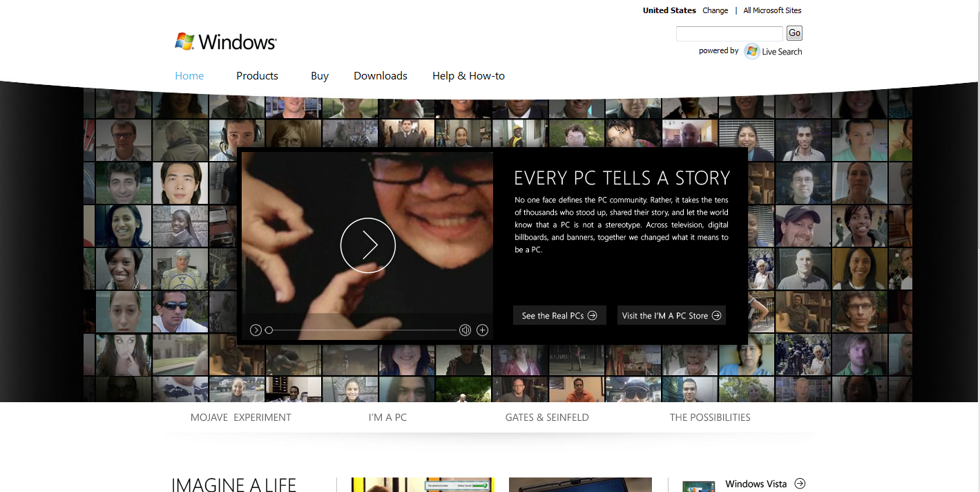Click the See the Real PCs button
This screenshot has width=980, height=492.
559,316
